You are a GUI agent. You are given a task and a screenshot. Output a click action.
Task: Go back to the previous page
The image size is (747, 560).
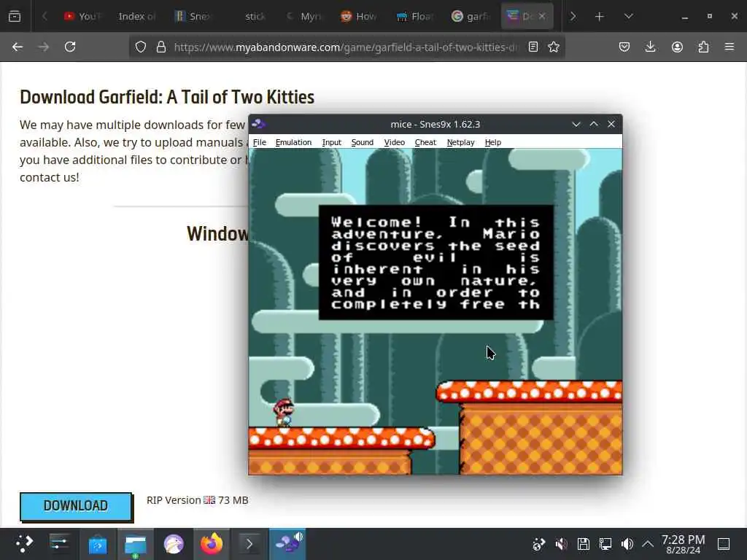tap(18, 47)
